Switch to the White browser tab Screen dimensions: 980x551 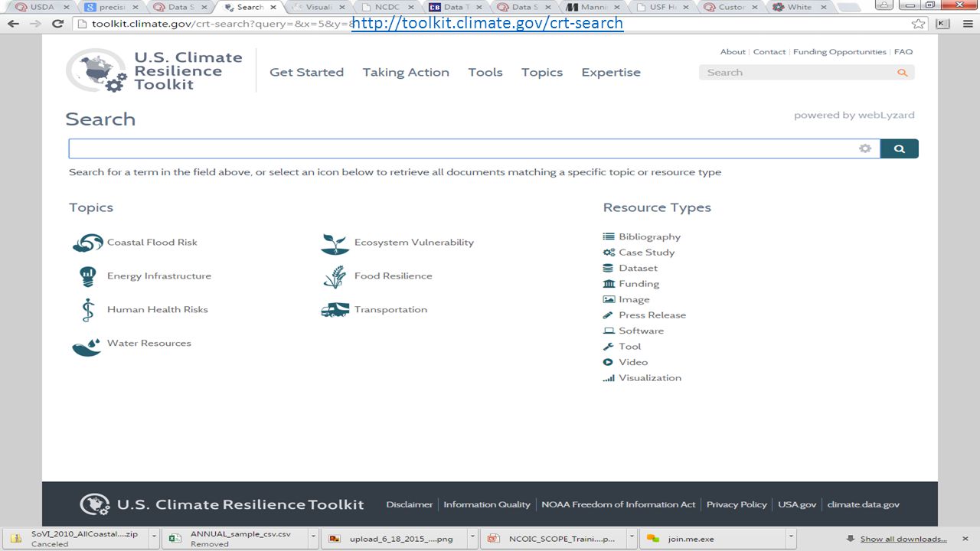tap(800, 7)
